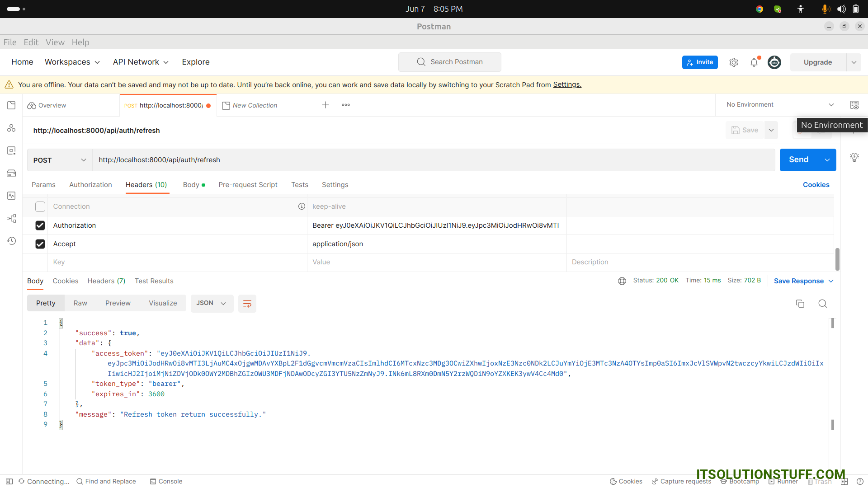Screen dimensions: 868x488
Task: Open the History sidebar icon
Action: pyautogui.click(x=11, y=241)
